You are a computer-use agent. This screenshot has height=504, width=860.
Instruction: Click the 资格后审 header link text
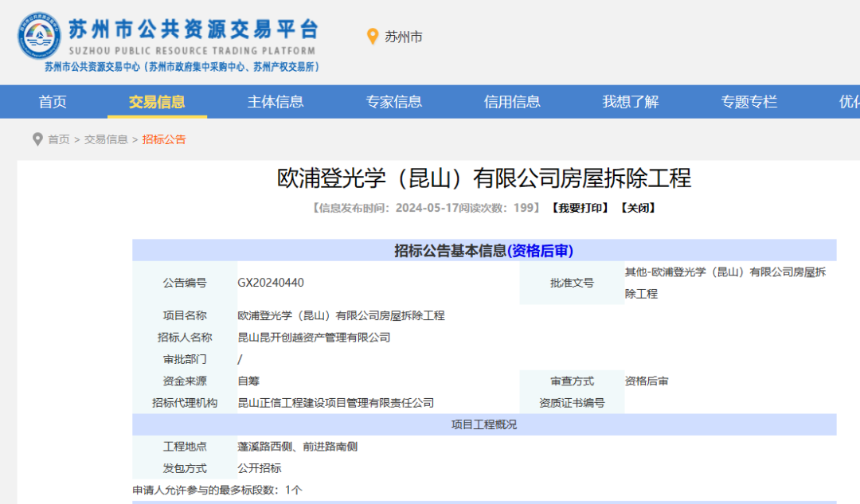[x=540, y=251]
